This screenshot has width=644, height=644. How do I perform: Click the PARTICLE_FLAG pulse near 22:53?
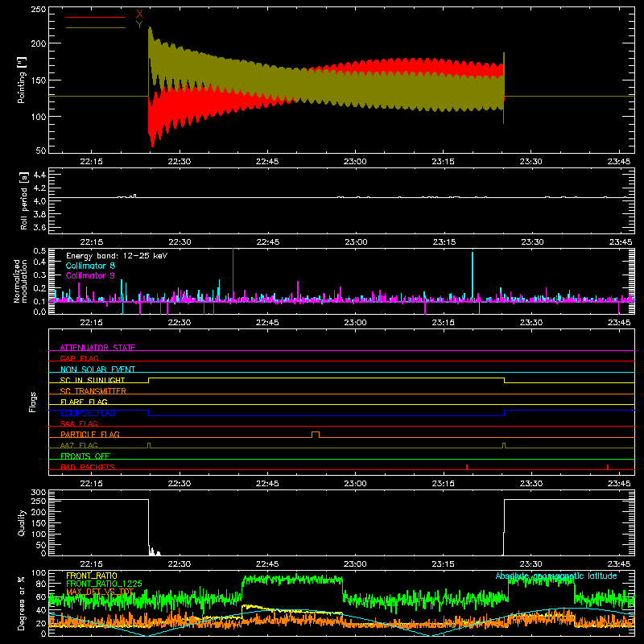(x=316, y=435)
